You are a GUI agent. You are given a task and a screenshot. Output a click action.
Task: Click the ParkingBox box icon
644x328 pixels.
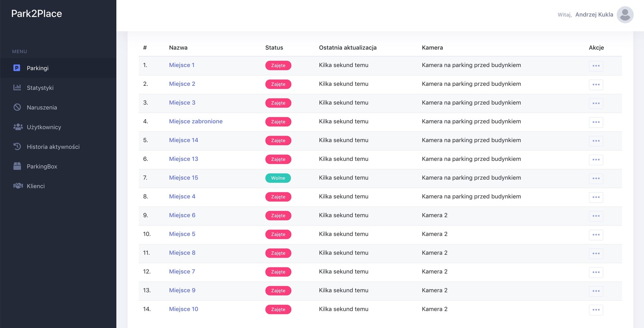click(17, 166)
